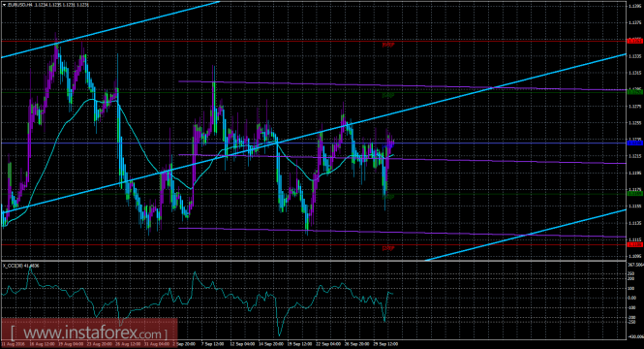Select the 1.1335 price scale label
The image size is (644, 349).
pyautogui.click(x=634, y=56)
